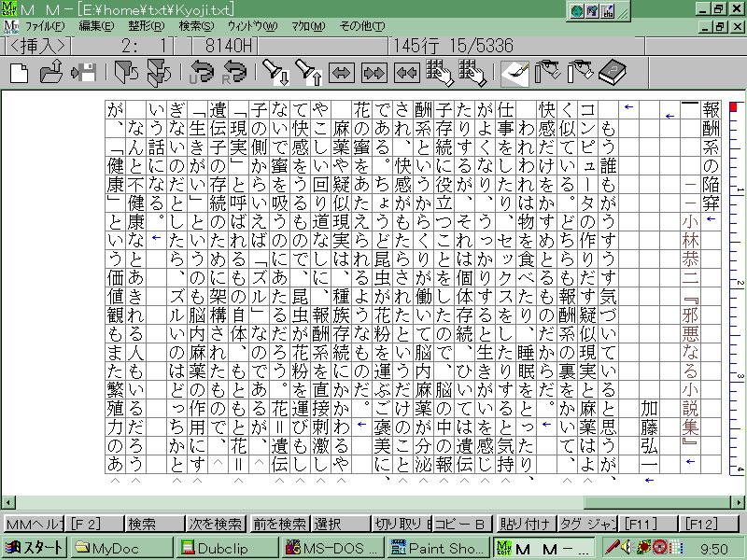This screenshot has width=747, height=560.
Task: Click the horizontal scrollbar left arrow
Action: coord(8,502)
